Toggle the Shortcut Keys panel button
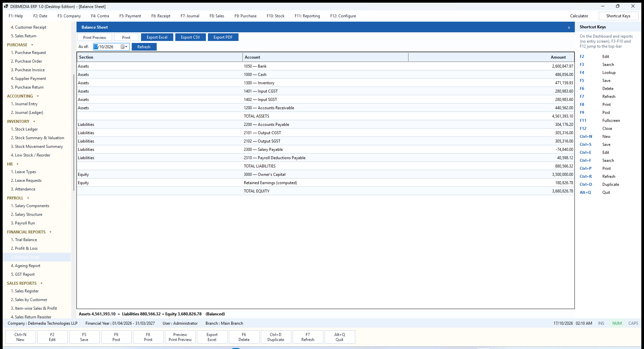The height and width of the screenshot is (349, 644). (x=618, y=16)
